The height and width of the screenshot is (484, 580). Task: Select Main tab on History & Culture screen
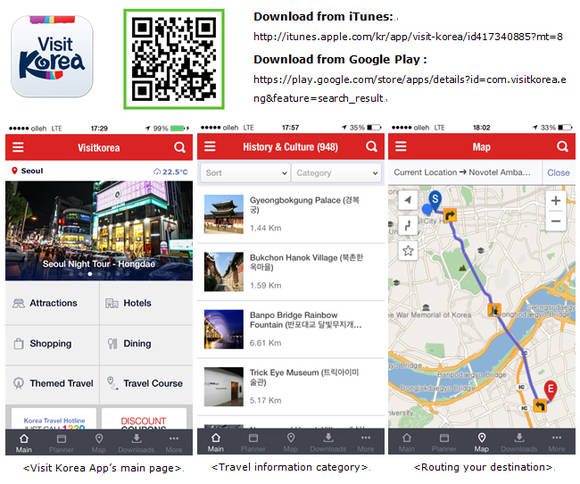(x=215, y=442)
